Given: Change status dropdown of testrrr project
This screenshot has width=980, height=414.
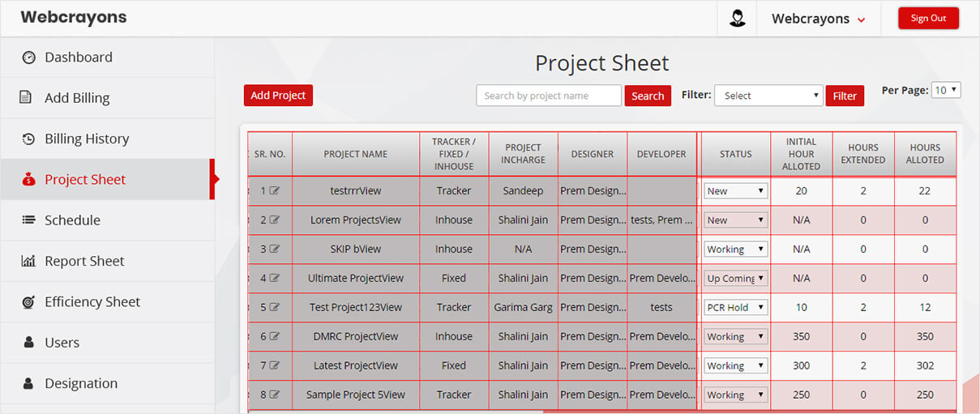Looking at the screenshot, I should (x=735, y=191).
